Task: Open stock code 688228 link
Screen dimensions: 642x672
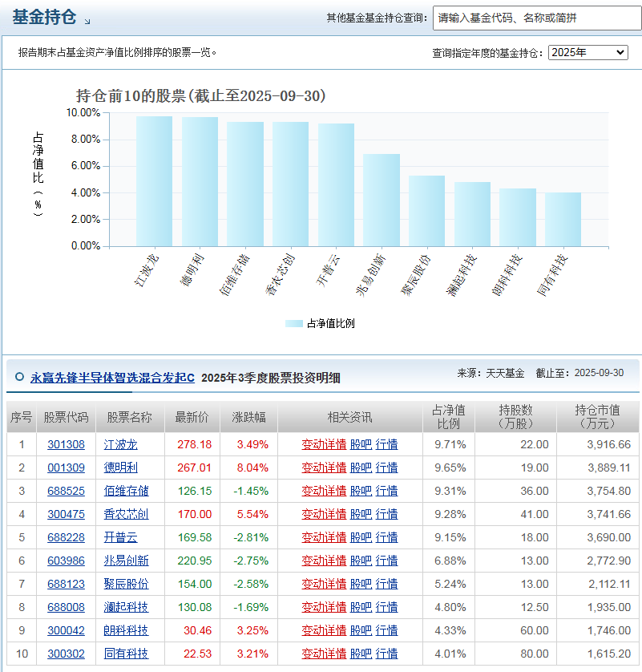Action: (x=66, y=537)
